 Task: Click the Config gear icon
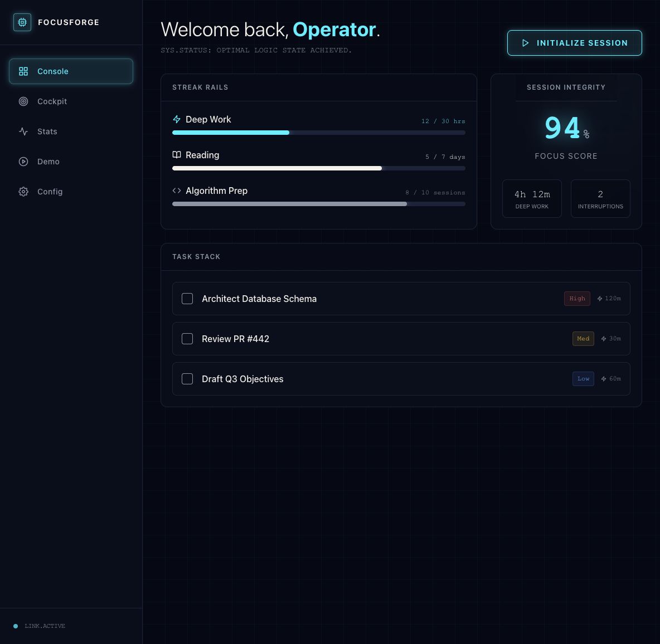[x=23, y=192]
